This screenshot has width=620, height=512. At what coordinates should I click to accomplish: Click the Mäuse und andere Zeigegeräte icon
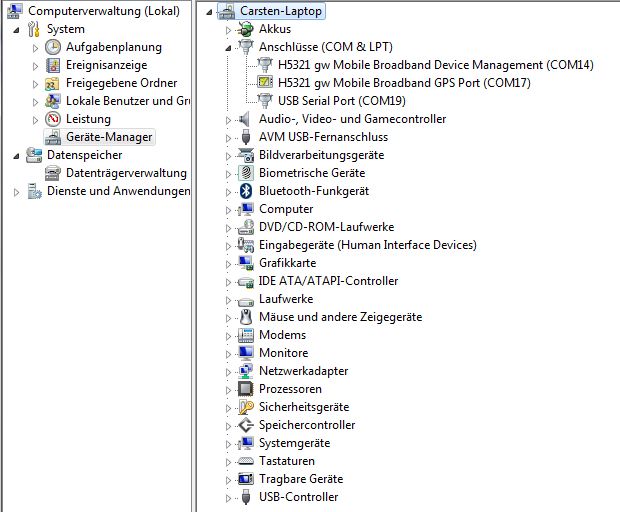(x=246, y=317)
